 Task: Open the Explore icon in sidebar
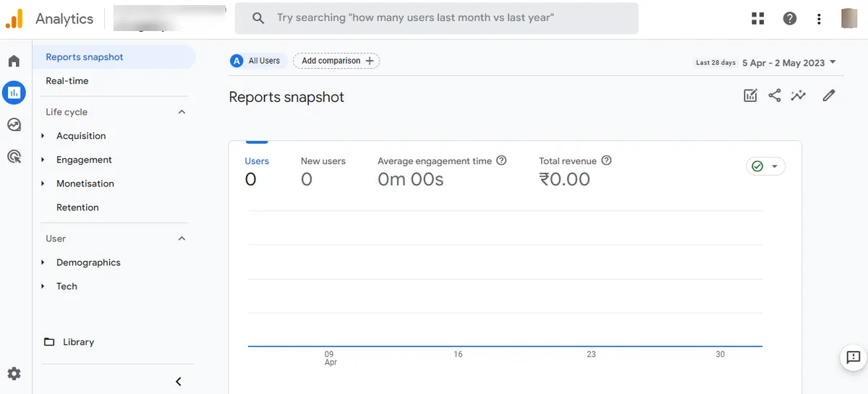point(14,124)
